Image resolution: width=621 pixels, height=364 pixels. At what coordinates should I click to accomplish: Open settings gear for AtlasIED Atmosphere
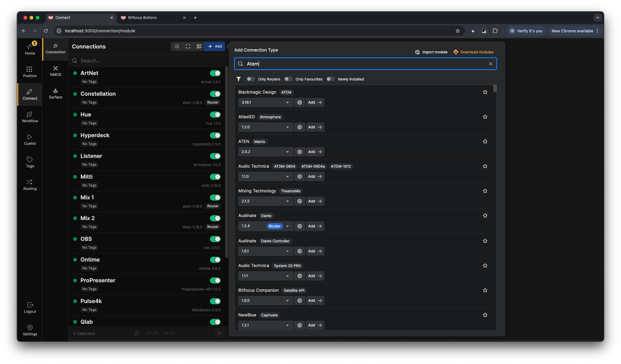click(x=300, y=127)
